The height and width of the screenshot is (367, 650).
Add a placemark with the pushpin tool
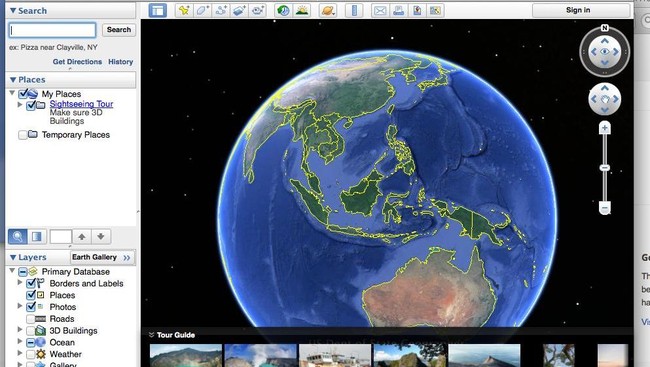[x=184, y=10]
